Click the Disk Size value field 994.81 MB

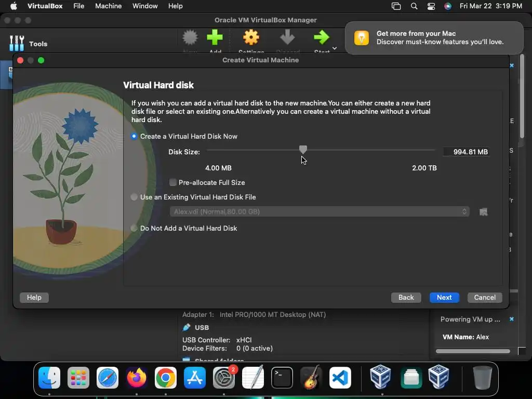tap(466, 152)
